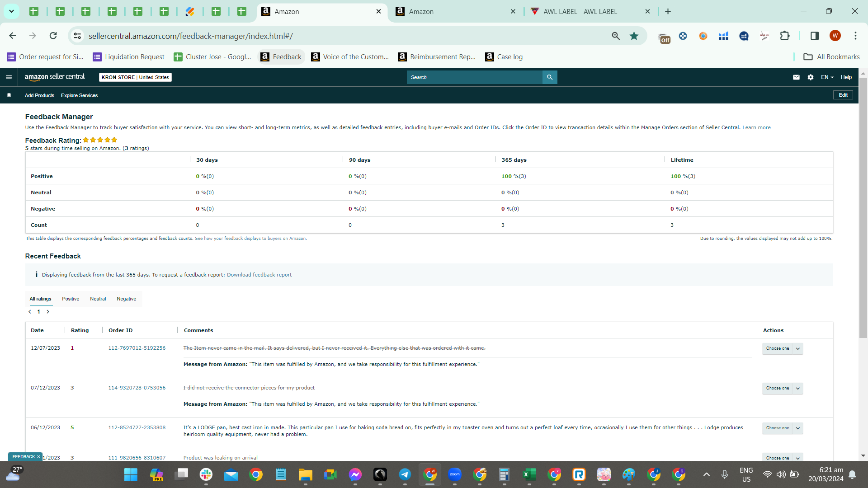Click the browser address bar URL
This screenshot has width=868, height=488.
click(x=191, y=36)
